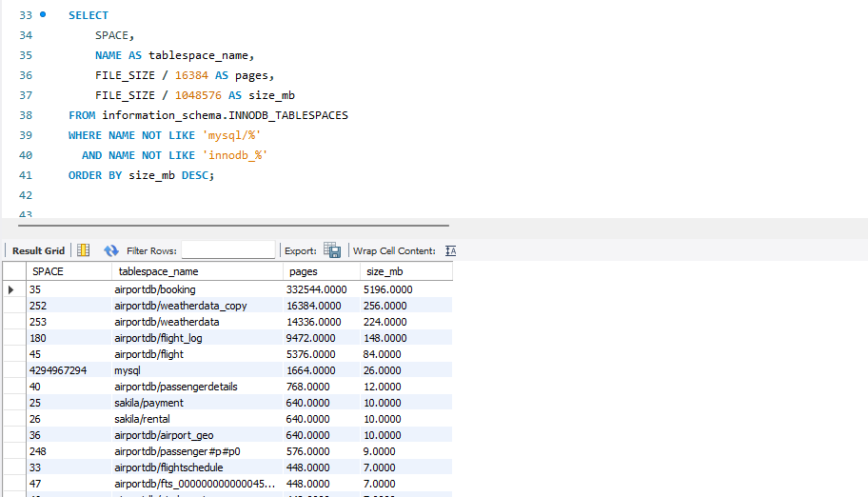The height and width of the screenshot is (497, 868).
Task: Place cursor on ORDER BY line 41
Action: 141,175
